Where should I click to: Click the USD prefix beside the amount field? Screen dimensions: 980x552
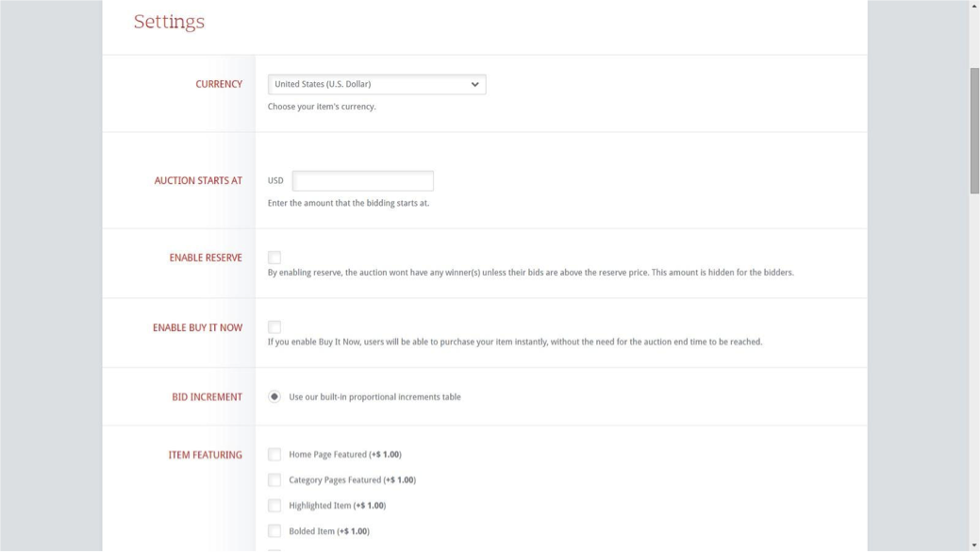click(275, 181)
